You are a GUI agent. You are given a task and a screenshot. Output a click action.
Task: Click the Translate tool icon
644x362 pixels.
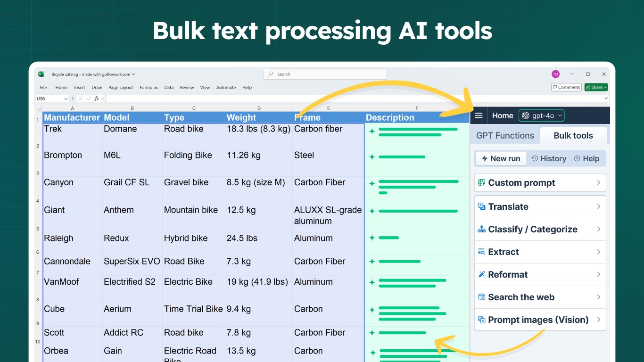coord(481,206)
